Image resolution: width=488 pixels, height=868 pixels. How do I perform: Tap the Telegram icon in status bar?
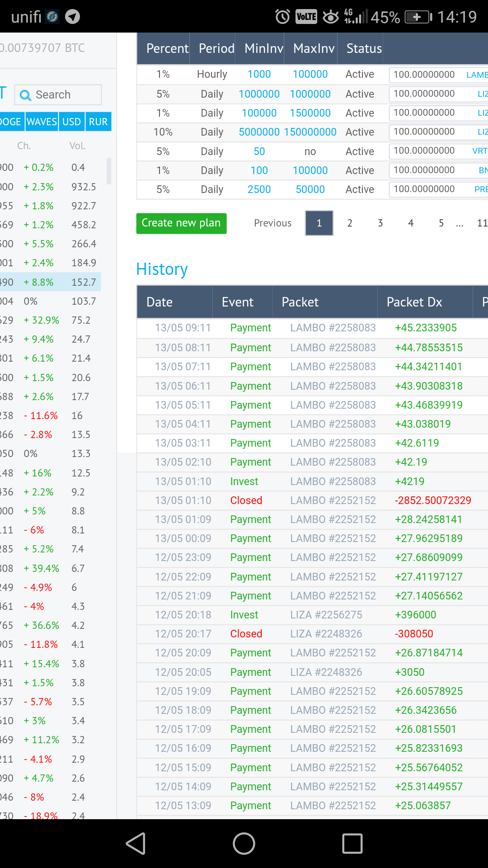tap(73, 17)
